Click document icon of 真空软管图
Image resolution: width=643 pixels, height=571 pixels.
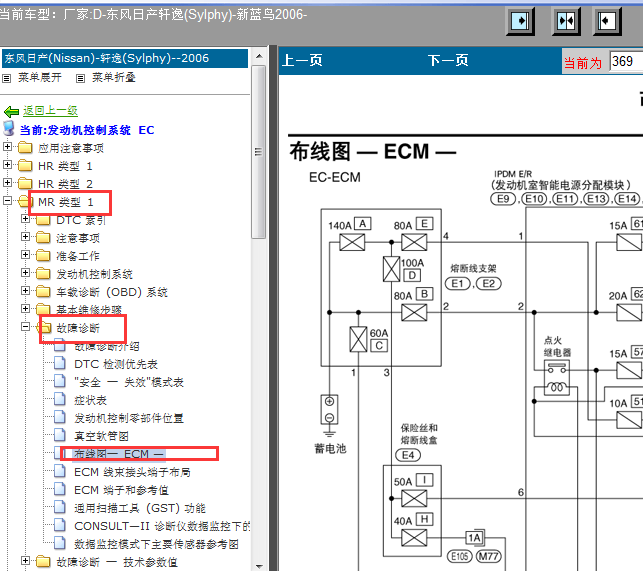click(x=60, y=435)
